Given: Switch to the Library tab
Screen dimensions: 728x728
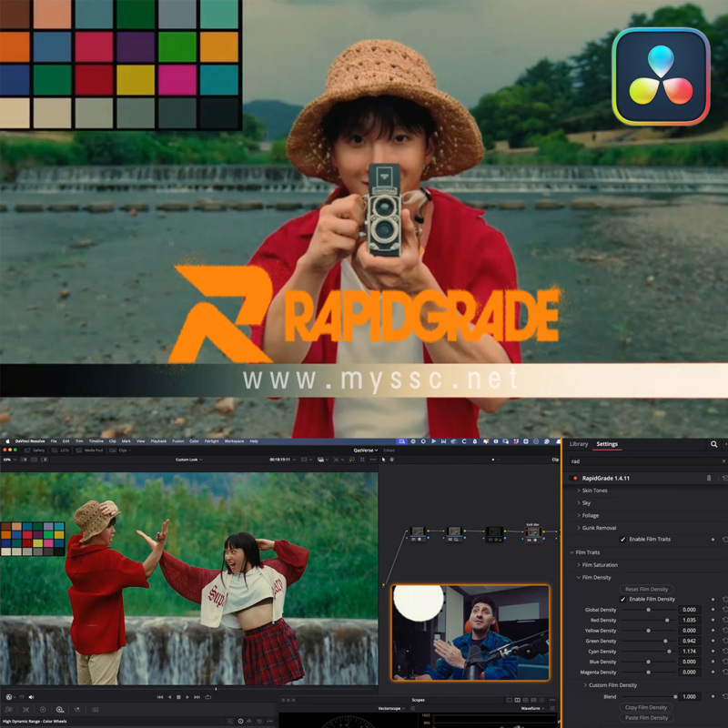Looking at the screenshot, I should point(579,444).
